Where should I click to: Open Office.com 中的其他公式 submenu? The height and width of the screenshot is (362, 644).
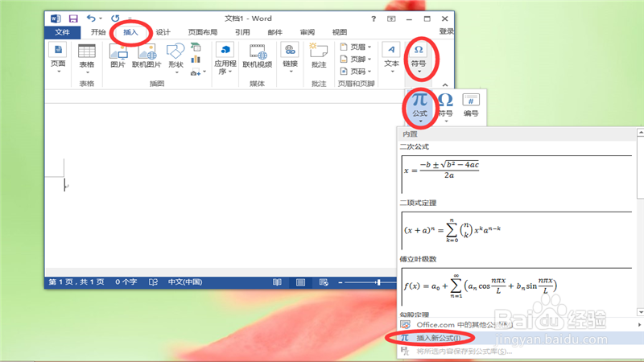520,325
